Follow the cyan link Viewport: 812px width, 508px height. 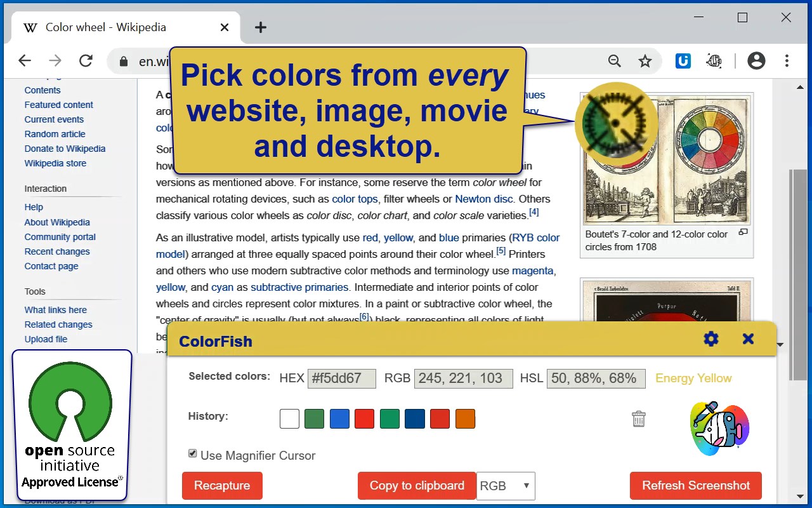pos(223,287)
